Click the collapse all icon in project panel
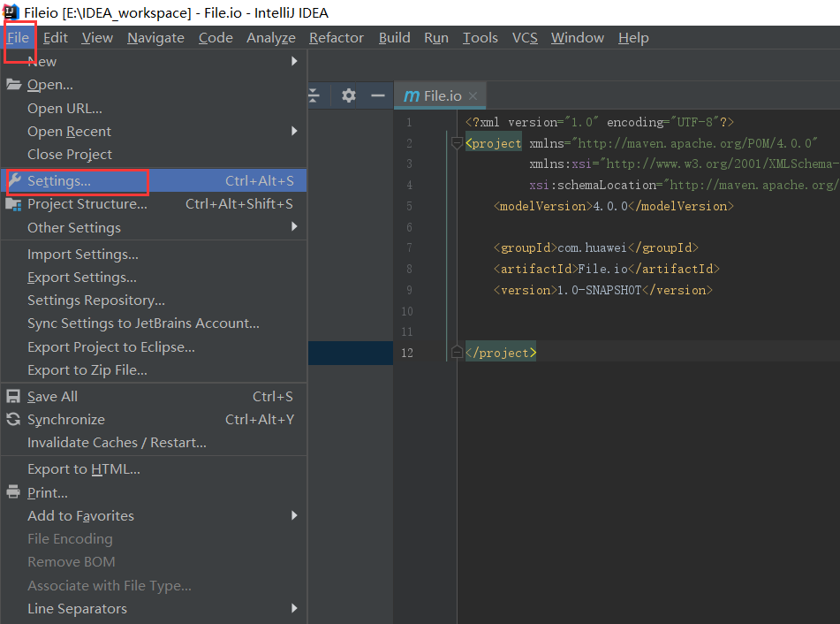The width and height of the screenshot is (840, 624). tap(314, 95)
